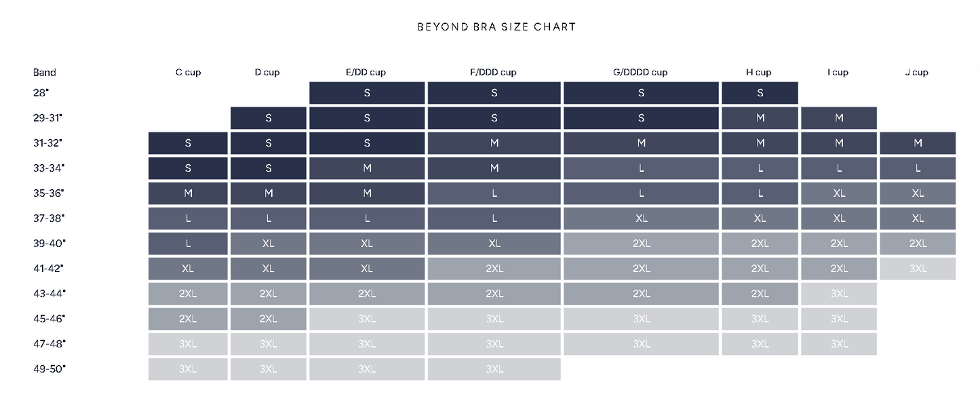The image size is (980, 414).
Task: Click the 49-50" band row label
Action: coord(48,369)
